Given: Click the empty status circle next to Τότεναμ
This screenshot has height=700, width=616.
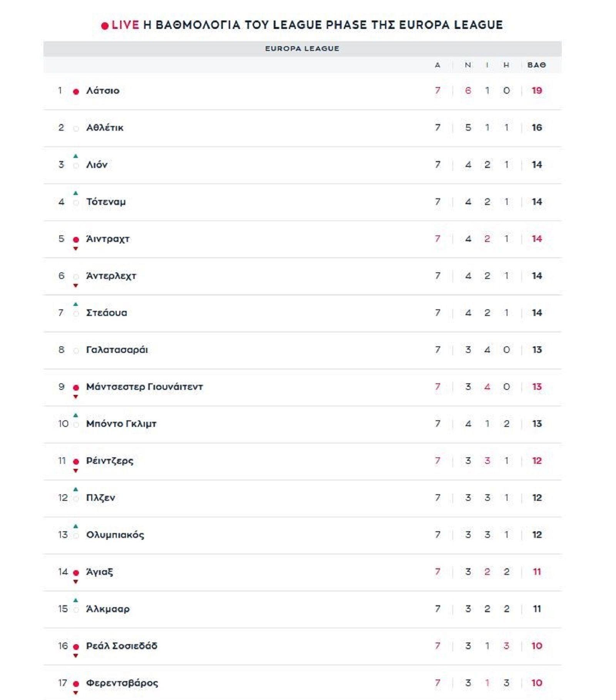Looking at the screenshot, I should coord(76,203).
